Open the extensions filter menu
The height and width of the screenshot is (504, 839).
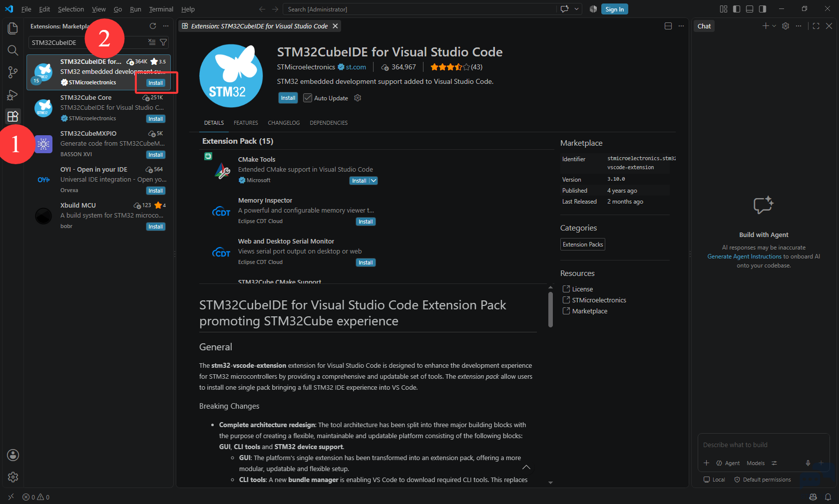point(163,42)
